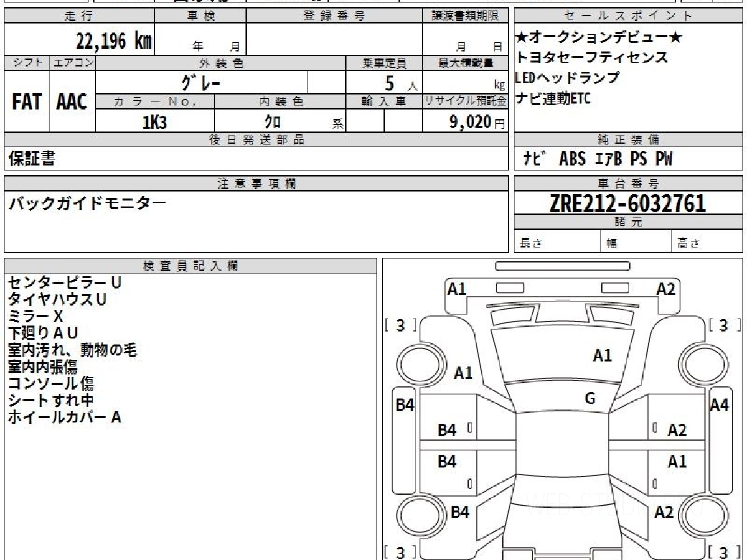Select the ミラー X inspector note
747x560 pixels.
click(x=35, y=316)
